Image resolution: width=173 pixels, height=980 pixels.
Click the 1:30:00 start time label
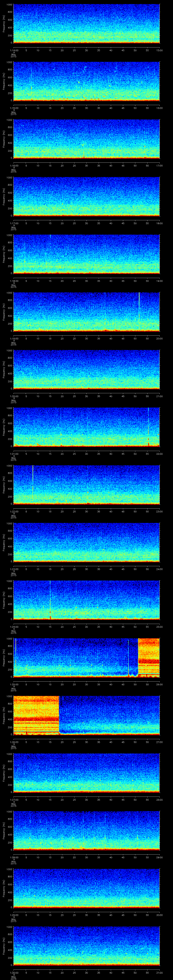[14, 973]
